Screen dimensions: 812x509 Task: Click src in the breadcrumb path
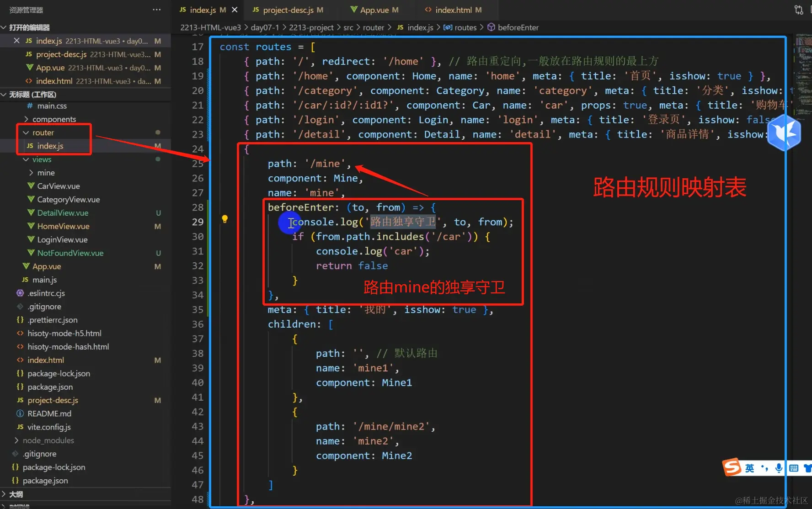(x=348, y=27)
